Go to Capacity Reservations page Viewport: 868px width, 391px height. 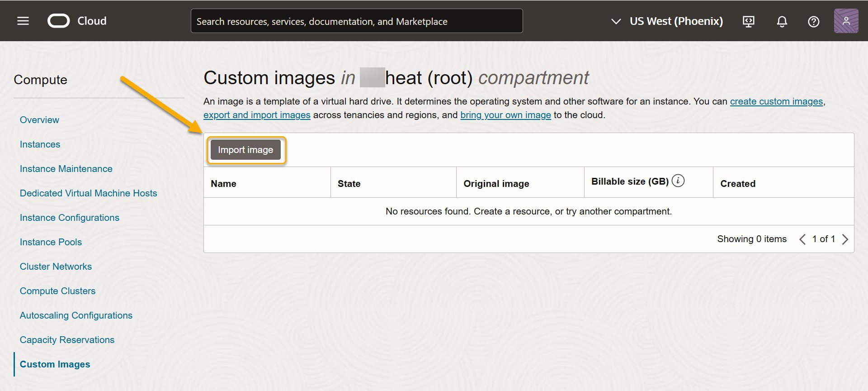click(67, 340)
